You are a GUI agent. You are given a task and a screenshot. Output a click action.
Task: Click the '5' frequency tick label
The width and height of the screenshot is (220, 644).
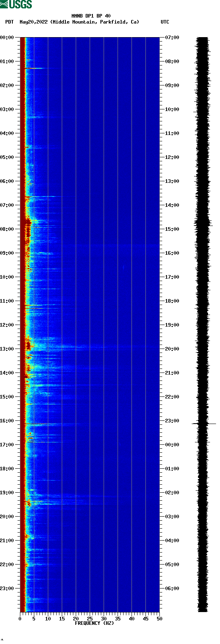coord(34,619)
